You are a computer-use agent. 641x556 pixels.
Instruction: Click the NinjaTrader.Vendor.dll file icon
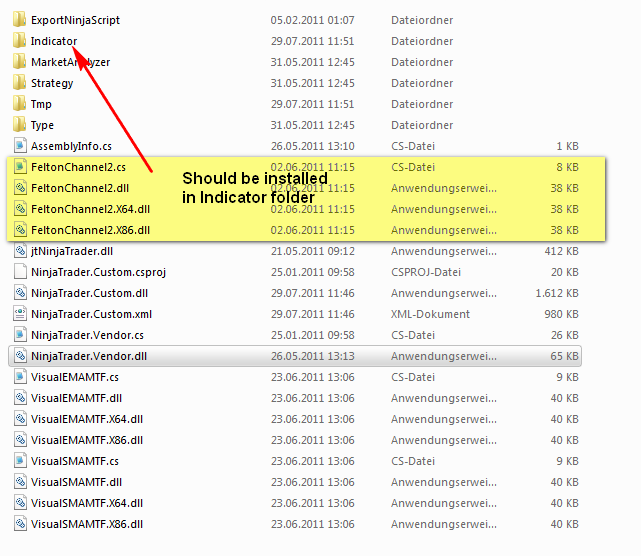pos(20,356)
